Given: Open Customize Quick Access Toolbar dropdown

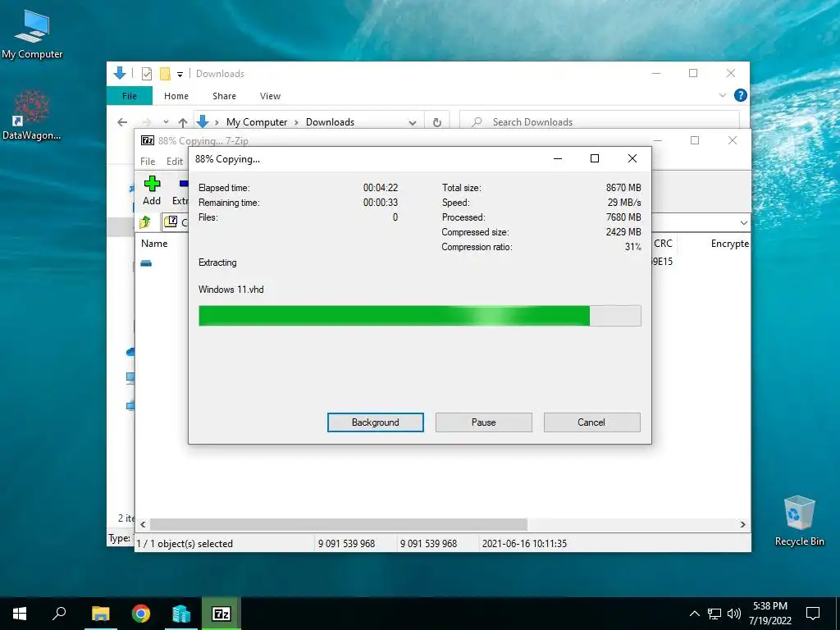Looking at the screenshot, I should coord(180,74).
